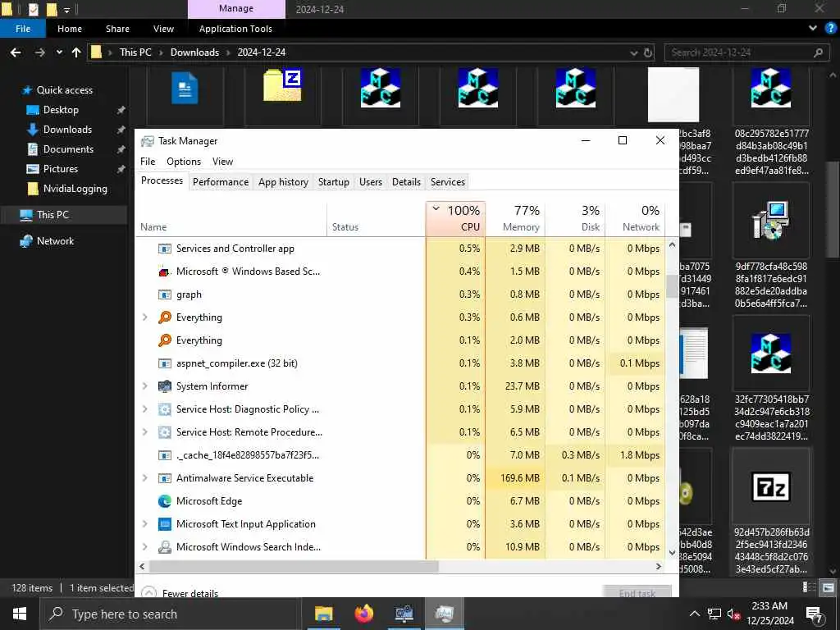Expand the System Informer process group
The height and width of the screenshot is (630, 840).
click(x=144, y=386)
